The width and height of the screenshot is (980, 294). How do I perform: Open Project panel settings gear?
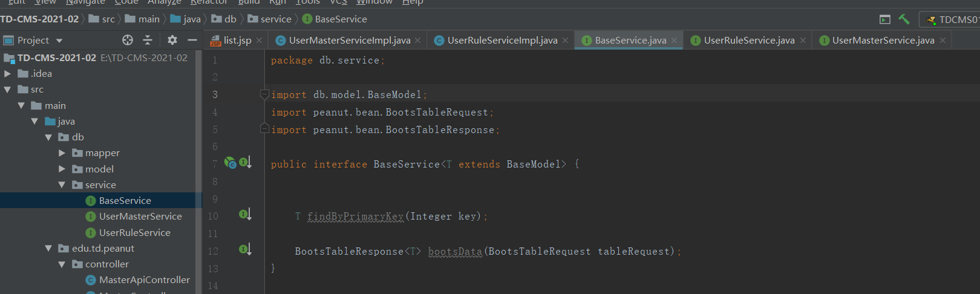(x=172, y=40)
